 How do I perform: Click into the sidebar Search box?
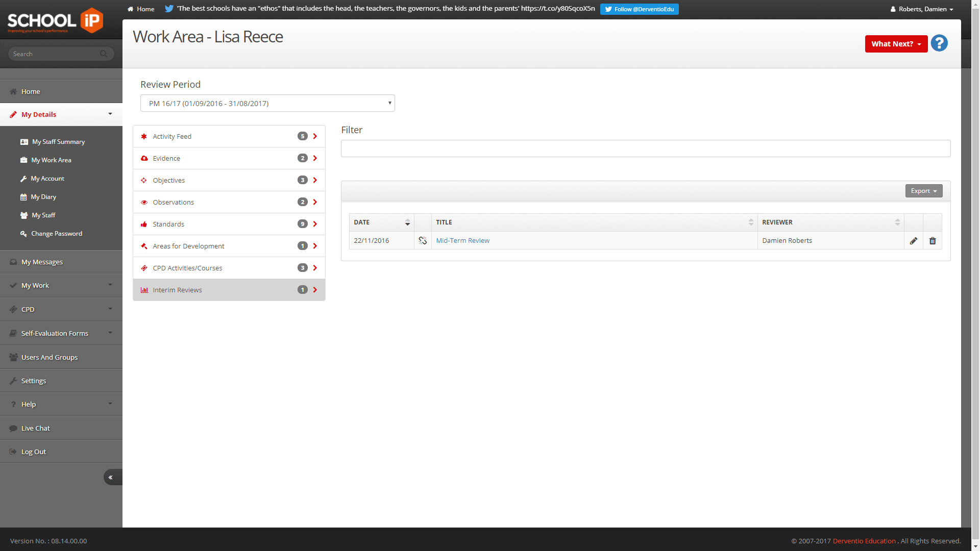pyautogui.click(x=61, y=54)
